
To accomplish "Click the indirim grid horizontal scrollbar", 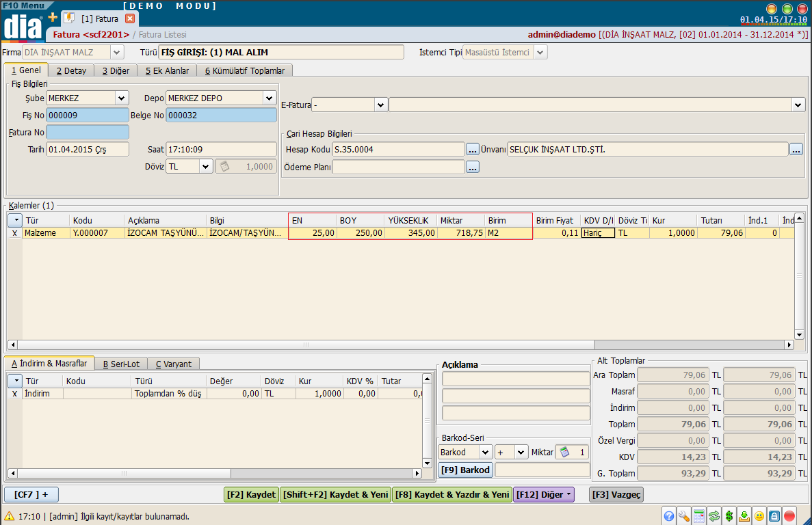I will point(125,473).
